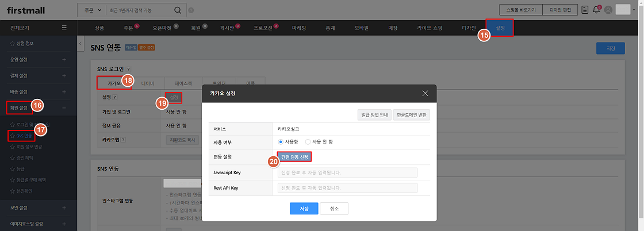Open the 매장 top menu
Viewport: 644px width, 231px height.
[393, 28]
